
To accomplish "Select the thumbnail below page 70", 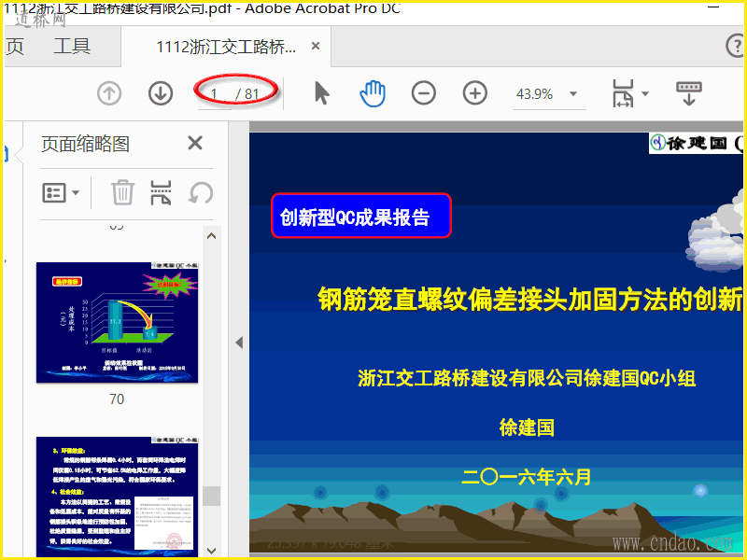I will click(118, 497).
